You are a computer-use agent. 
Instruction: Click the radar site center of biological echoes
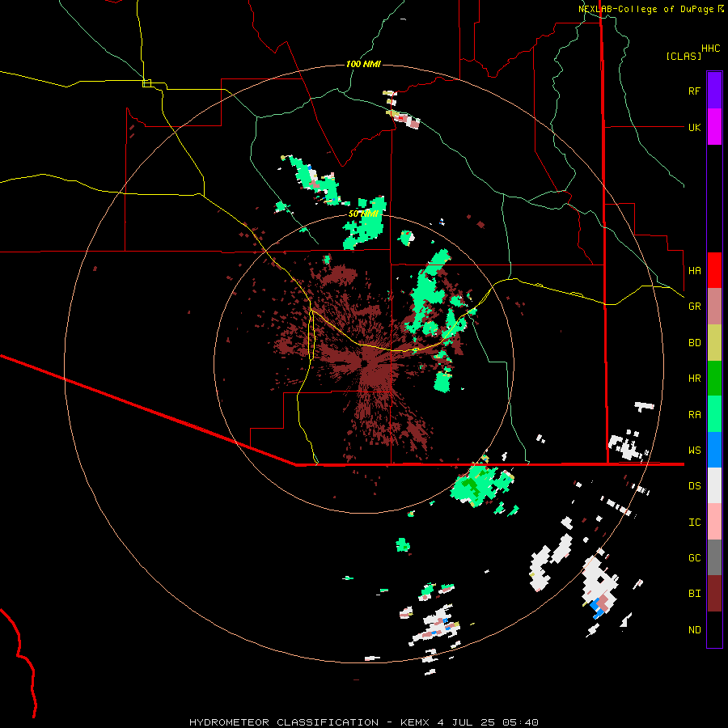(x=364, y=363)
